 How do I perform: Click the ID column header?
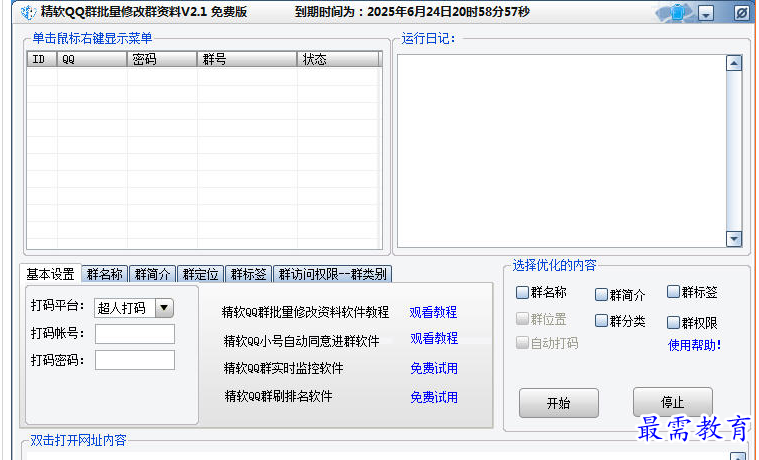pos(42,59)
